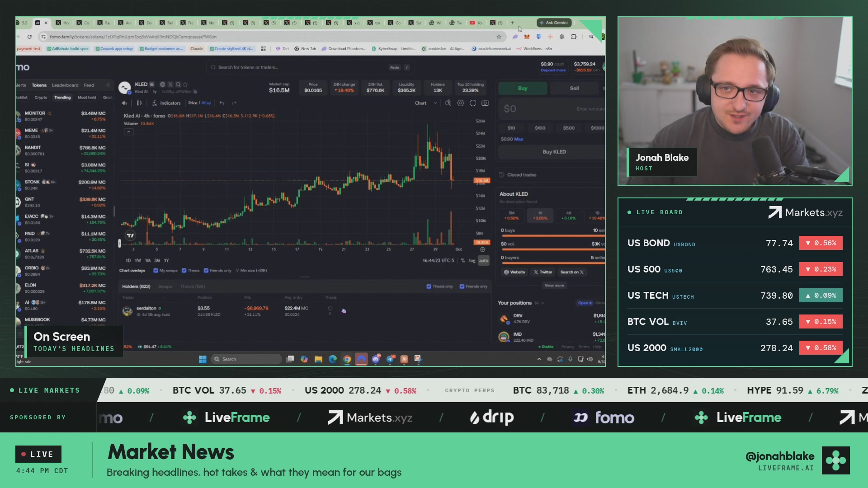868x488 pixels.
Task: Click the Website link button
Action: point(514,272)
